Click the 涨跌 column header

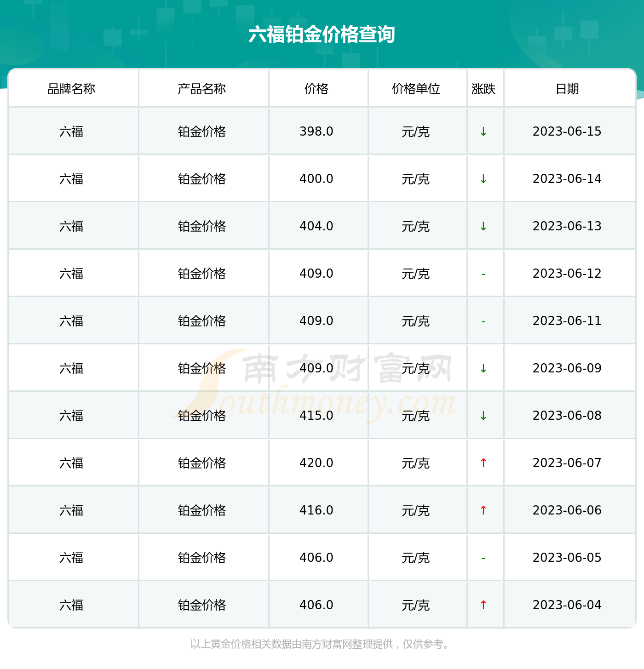click(x=483, y=89)
